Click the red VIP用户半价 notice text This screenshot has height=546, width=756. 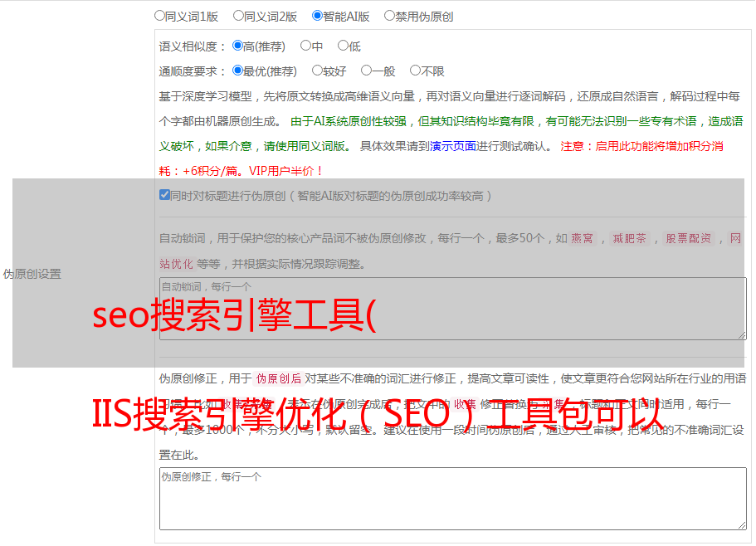[x=286, y=171]
